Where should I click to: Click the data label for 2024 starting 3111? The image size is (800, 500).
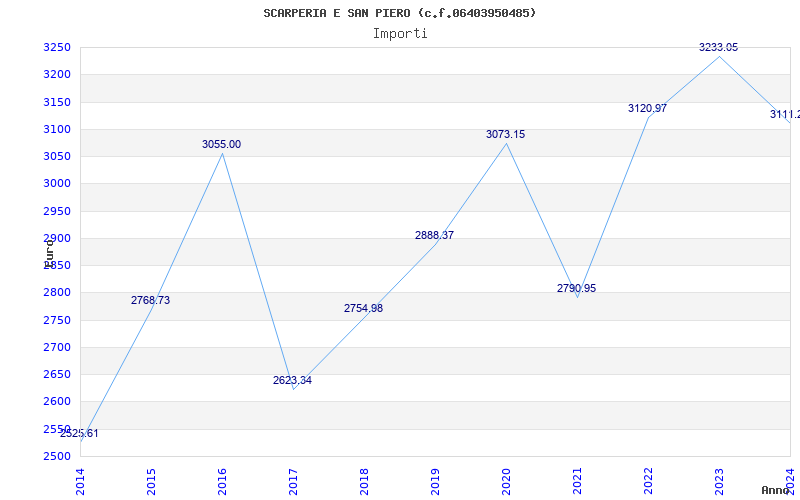tap(785, 114)
